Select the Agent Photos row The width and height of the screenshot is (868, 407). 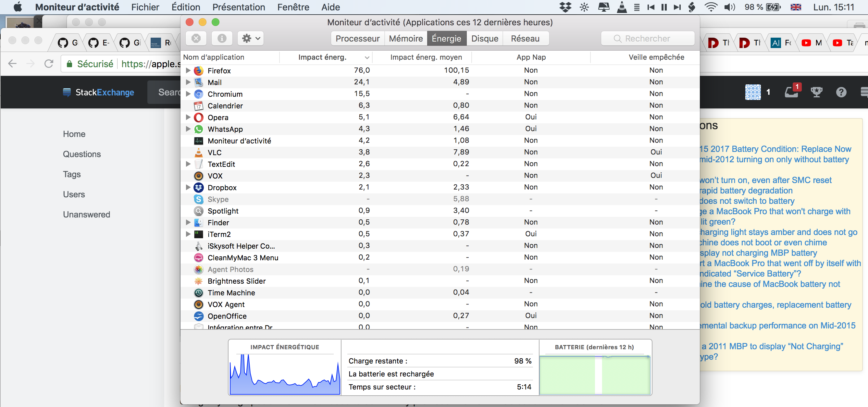(x=440, y=269)
